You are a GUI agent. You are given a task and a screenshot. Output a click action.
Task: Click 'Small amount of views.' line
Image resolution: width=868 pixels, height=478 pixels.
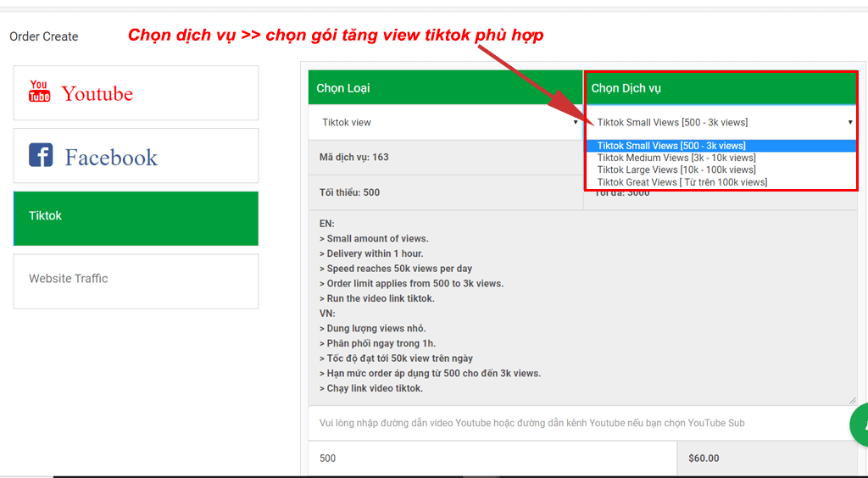tap(374, 238)
